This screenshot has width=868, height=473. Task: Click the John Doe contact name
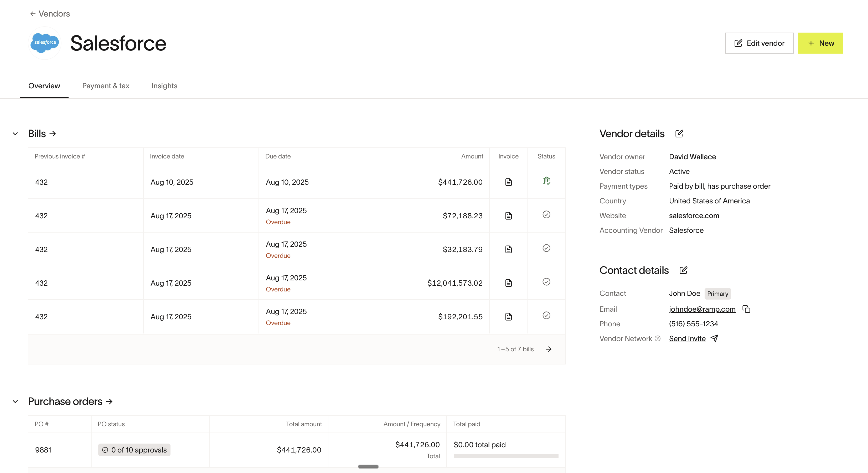(684, 294)
